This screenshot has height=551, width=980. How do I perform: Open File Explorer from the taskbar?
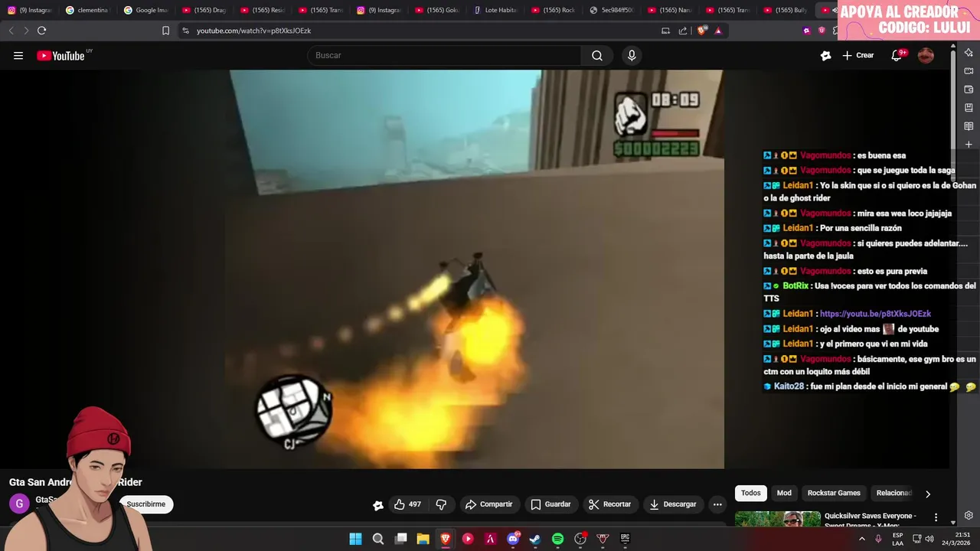pos(423,539)
